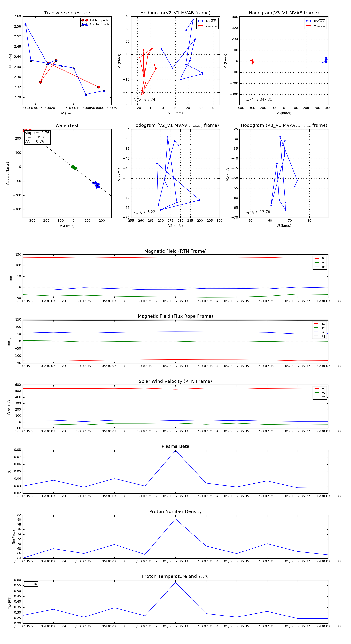This screenshot has width=351, height=644.
Task: Select the "Bx'" legend entry
Action: [320, 324]
